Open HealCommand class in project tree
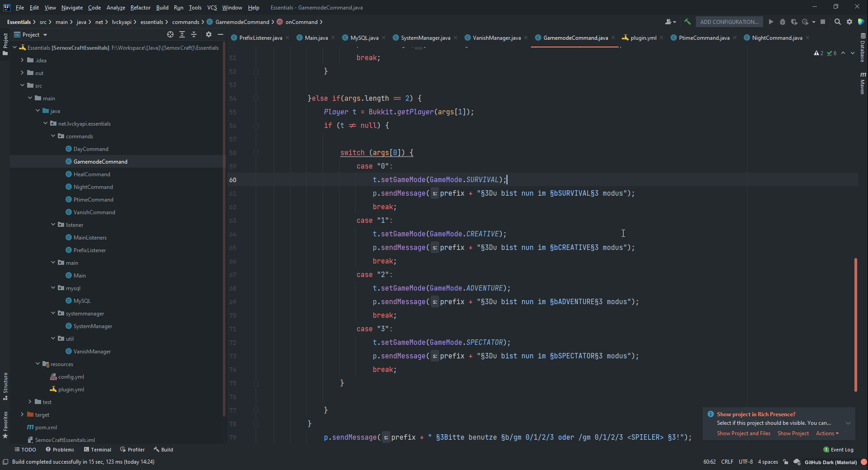Screen dimensions: 868x470 pyautogui.click(x=92, y=174)
